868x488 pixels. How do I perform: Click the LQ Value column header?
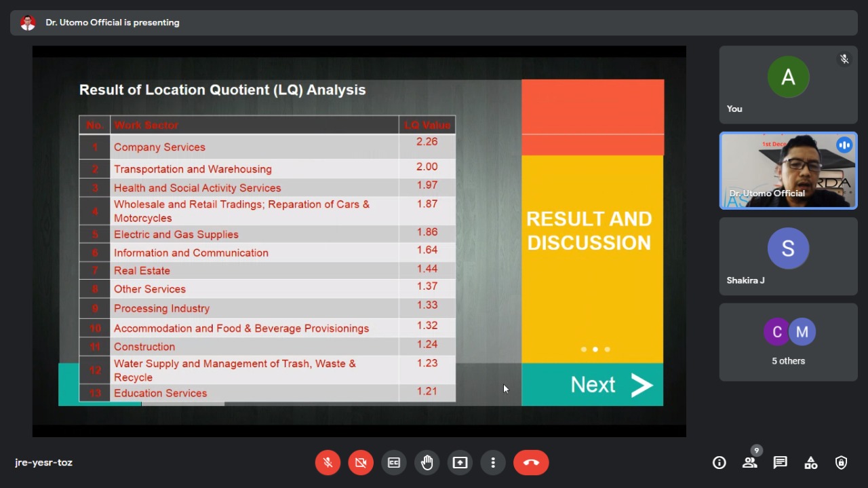(427, 125)
